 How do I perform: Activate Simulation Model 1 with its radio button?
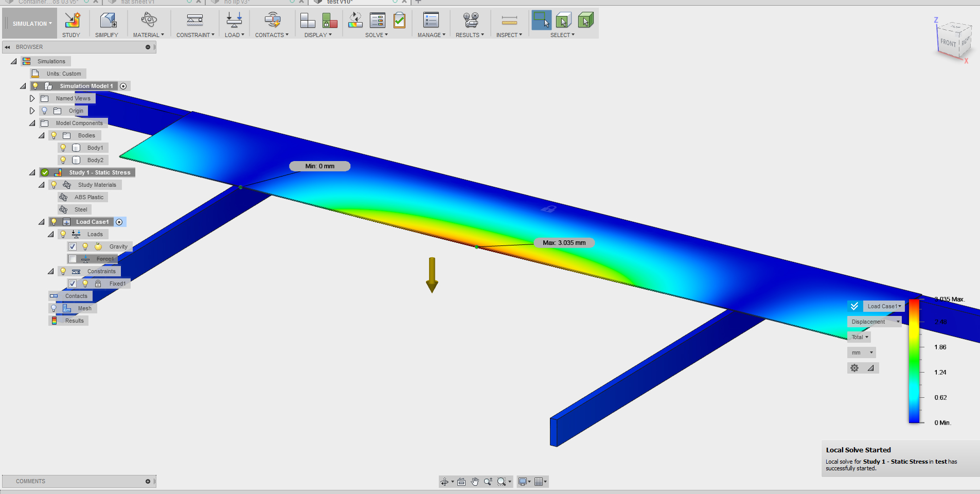pyautogui.click(x=123, y=86)
